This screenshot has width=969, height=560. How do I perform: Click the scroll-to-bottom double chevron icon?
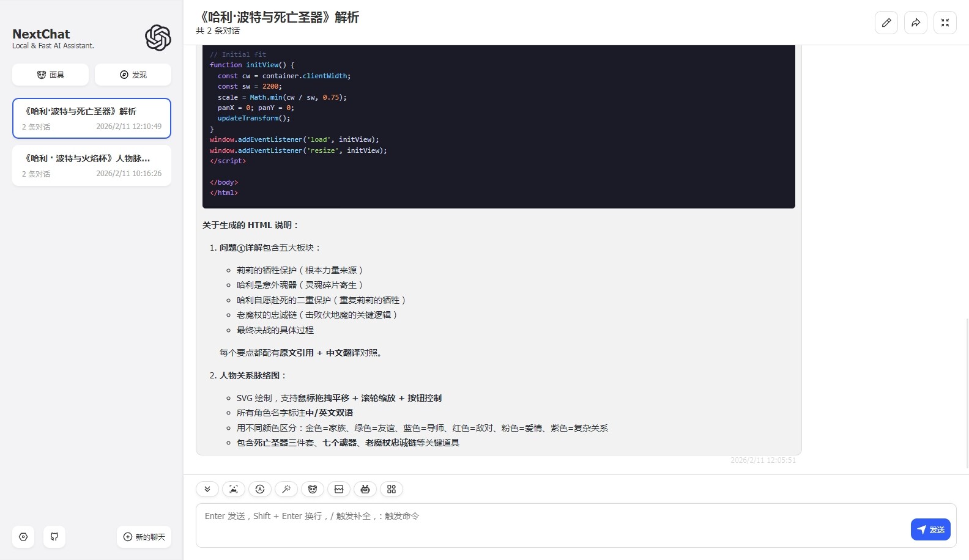coord(207,489)
